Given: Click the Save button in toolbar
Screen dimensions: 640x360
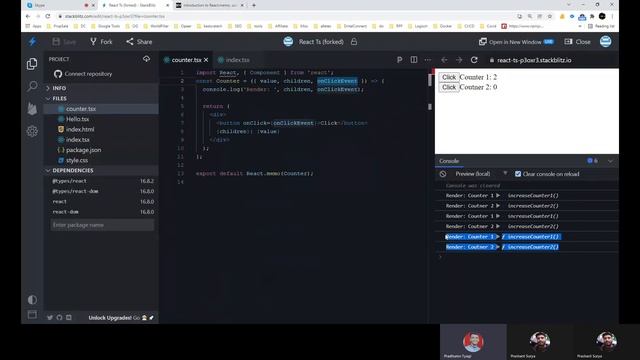Looking at the screenshot, I should pyautogui.click(x=64, y=42).
